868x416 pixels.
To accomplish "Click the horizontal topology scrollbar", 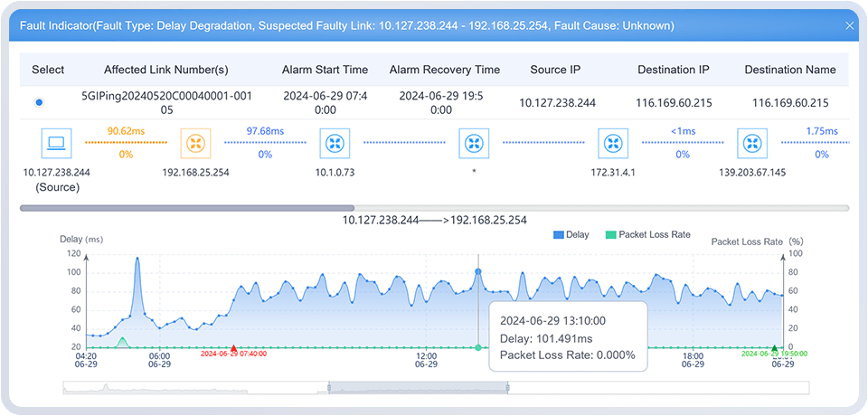I will coord(187,208).
